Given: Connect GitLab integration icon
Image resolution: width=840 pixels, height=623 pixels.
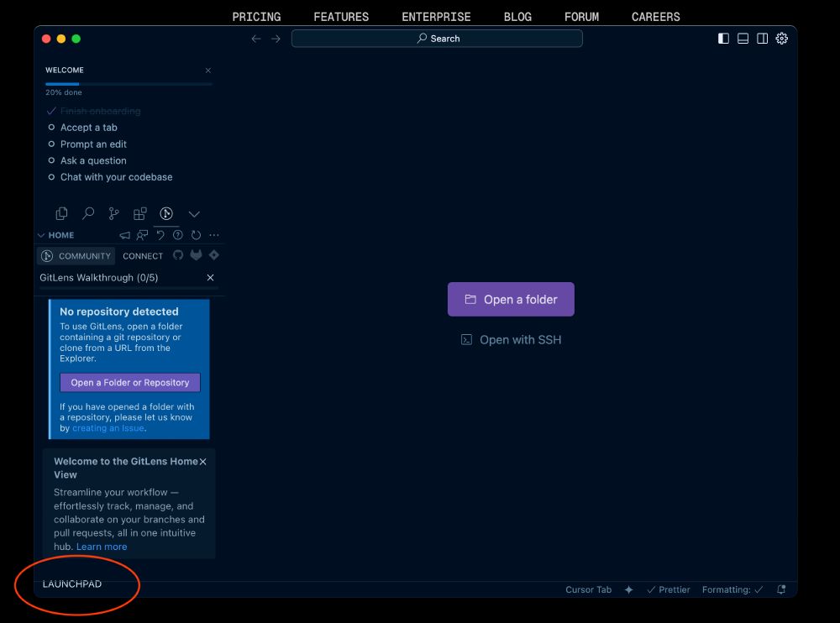Looking at the screenshot, I should coord(196,255).
